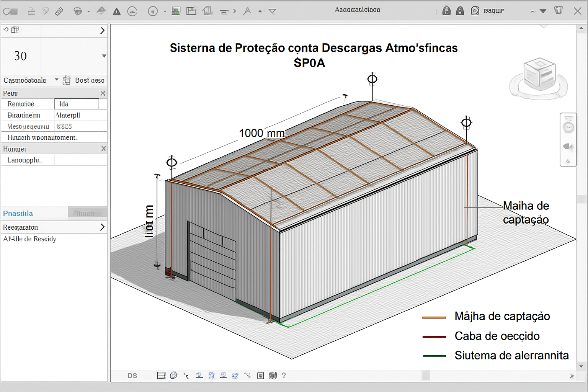Expand the chevron next to the align icon
588x392 pixels.
(x=235, y=11)
